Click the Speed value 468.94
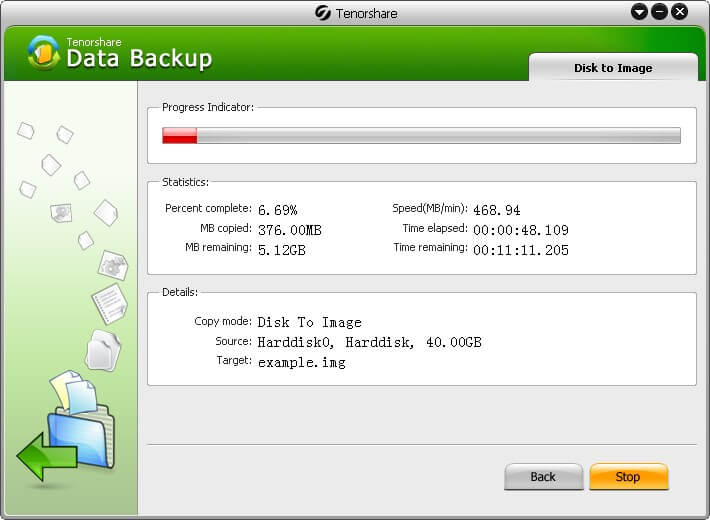The image size is (710, 520). click(x=497, y=210)
